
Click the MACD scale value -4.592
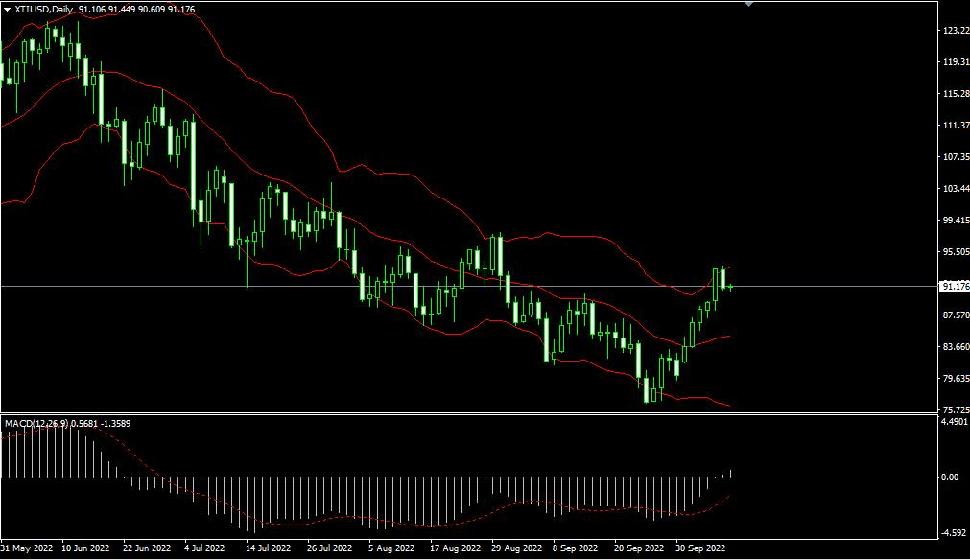954,533
